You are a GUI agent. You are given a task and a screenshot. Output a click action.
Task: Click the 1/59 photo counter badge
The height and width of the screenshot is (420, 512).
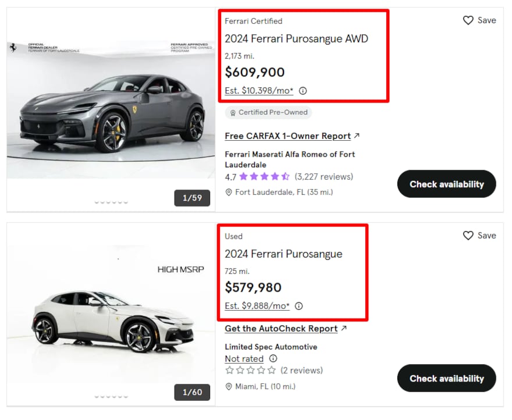click(x=192, y=198)
